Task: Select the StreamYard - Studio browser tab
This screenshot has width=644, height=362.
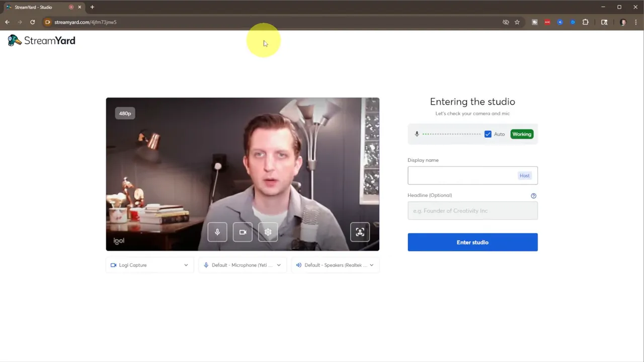Action: click(44, 7)
